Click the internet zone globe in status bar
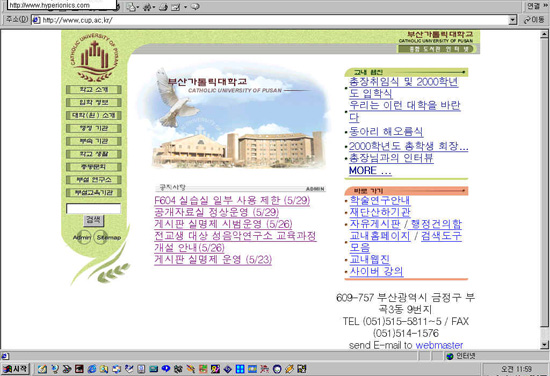This screenshot has width=550, height=376. coord(450,356)
